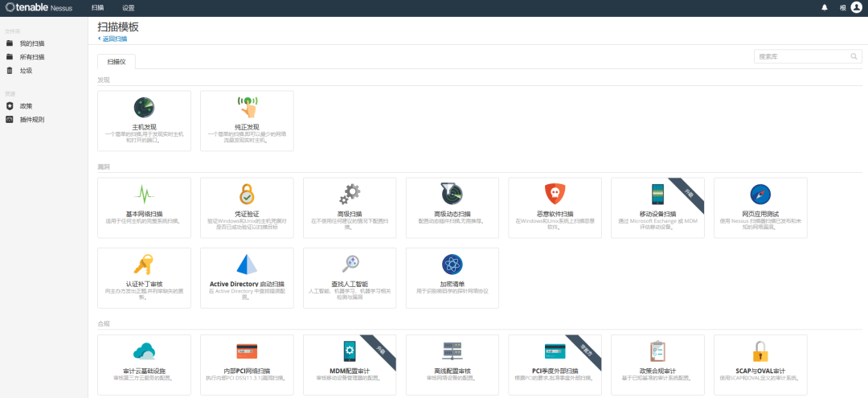Select the 纯正发现 finger-tap icon
The height and width of the screenshot is (398, 868).
pos(247,107)
